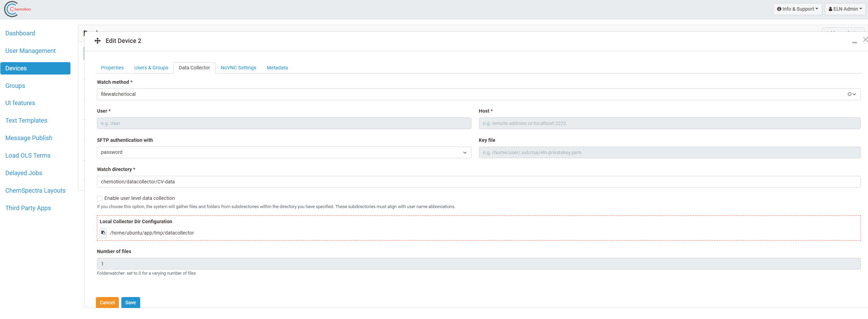Cancel editing Device 2

(x=107, y=303)
